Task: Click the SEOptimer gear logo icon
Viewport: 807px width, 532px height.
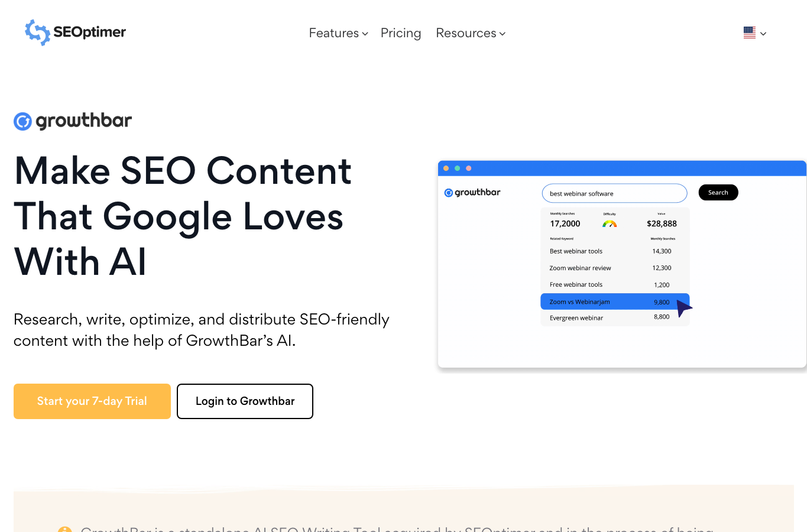Action: 37,33
